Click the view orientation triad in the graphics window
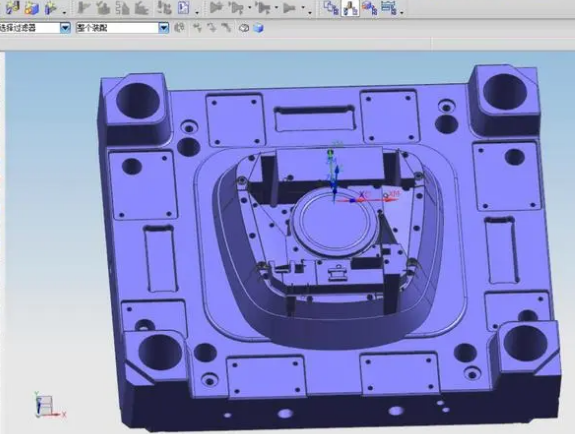Screen dimensions: 575x434 click(50, 405)
